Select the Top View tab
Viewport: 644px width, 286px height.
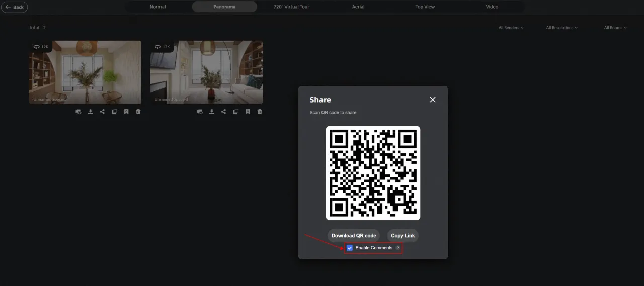point(425,7)
